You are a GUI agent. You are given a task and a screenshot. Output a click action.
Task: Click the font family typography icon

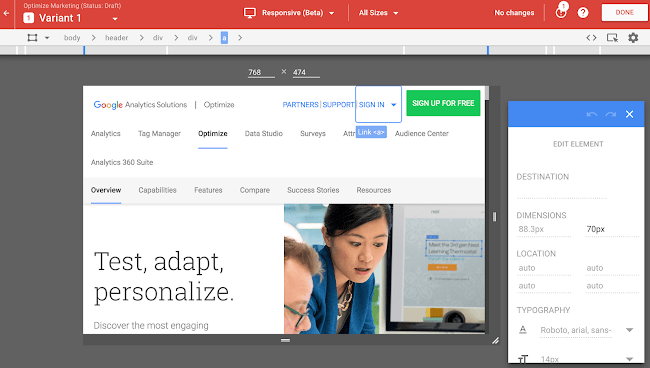pyautogui.click(x=523, y=330)
